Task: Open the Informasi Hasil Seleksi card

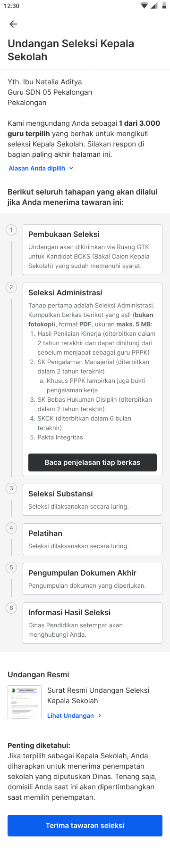Action: coord(93,623)
